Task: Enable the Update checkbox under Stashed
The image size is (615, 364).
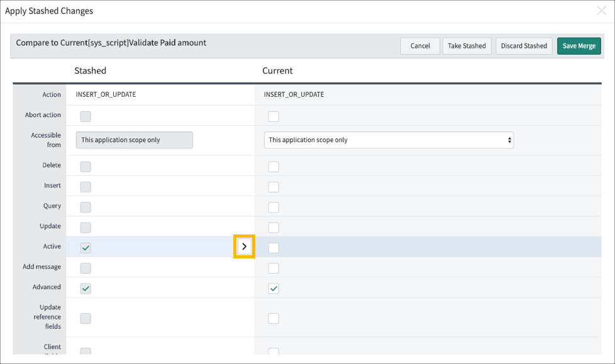Action: coord(86,227)
